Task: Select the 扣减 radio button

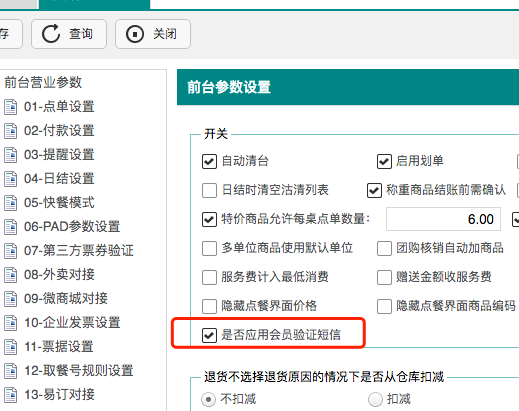Action: pyautogui.click(x=375, y=399)
